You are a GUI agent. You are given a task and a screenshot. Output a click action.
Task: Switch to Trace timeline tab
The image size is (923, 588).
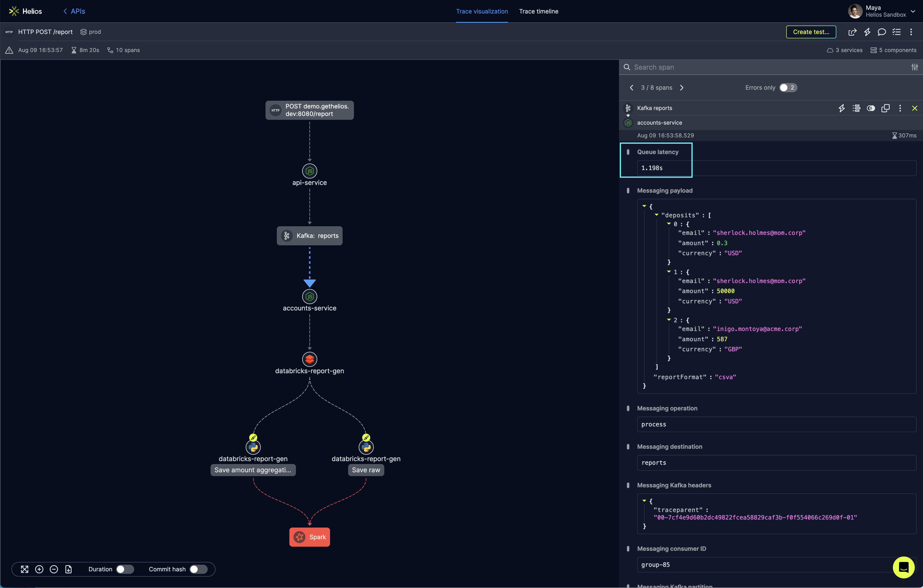[538, 11]
